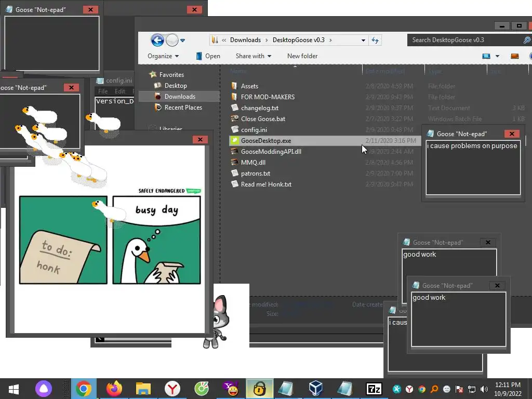
Task: Select Downloads under Favorites
Action: (179, 96)
